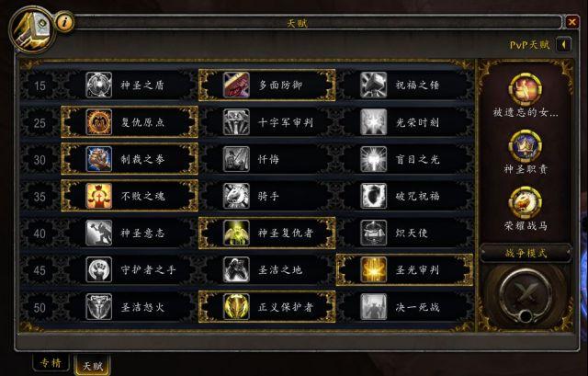Select the 炽天使 talent icon

(x=374, y=233)
